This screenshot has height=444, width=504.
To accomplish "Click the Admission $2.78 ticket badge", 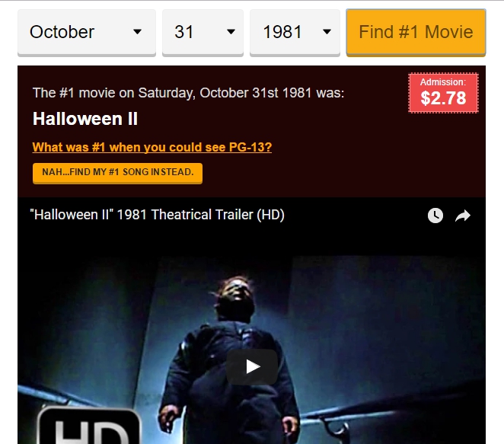I will (443, 93).
